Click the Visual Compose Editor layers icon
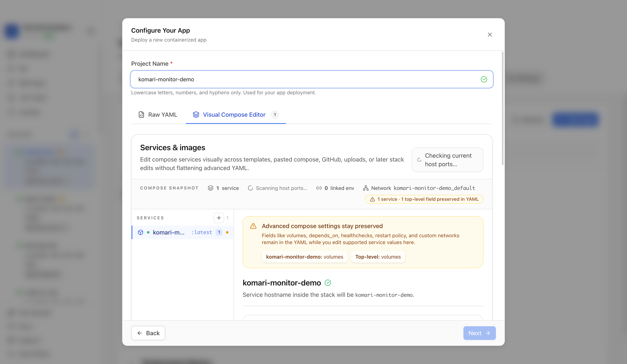 [x=196, y=115]
